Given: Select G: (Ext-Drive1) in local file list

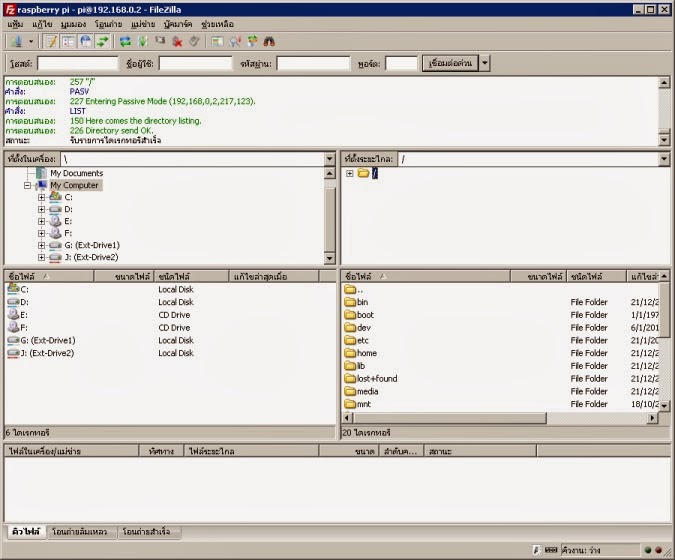Looking at the screenshot, I should (47, 340).
